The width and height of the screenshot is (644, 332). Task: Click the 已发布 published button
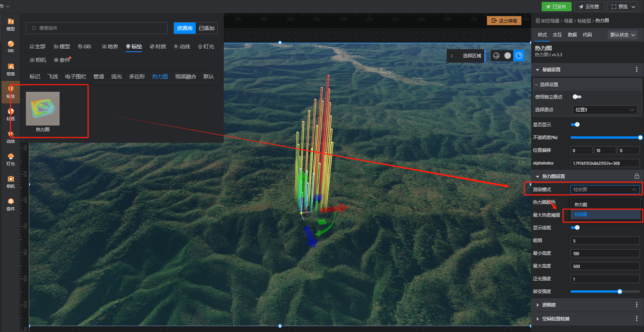[x=556, y=7]
